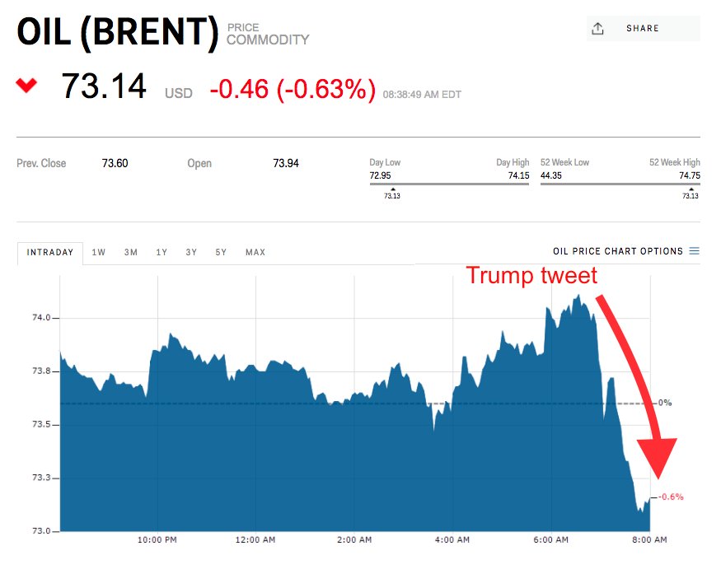The width and height of the screenshot is (721, 588).
Task: View the 5Y chart range
Action: pyautogui.click(x=221, y=253)
